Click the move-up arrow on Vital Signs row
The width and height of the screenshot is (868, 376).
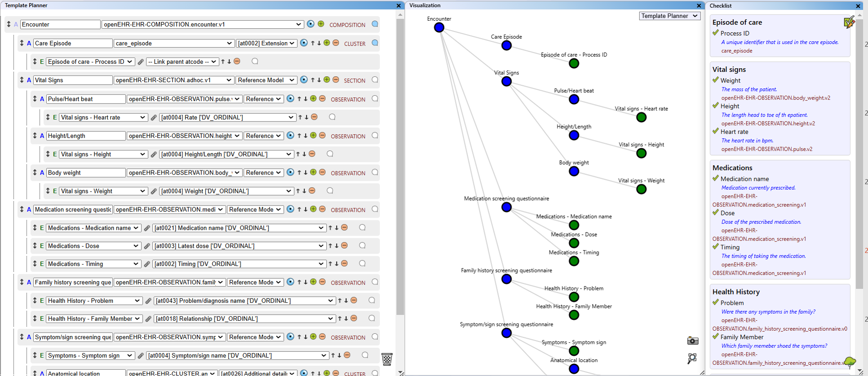pos(313,80)
